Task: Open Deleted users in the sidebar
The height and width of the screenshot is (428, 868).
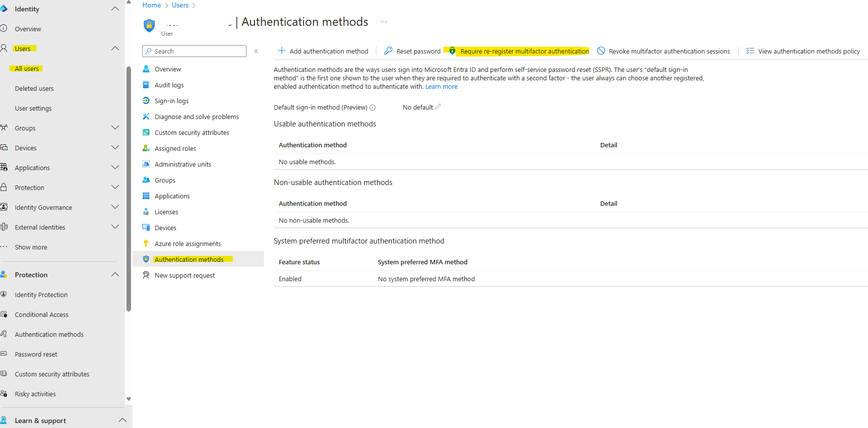Action: [x=34, y=88]
